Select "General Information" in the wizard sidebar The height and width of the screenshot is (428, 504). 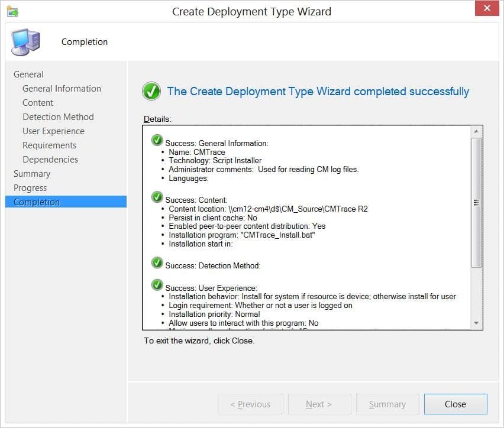(61, 88)
